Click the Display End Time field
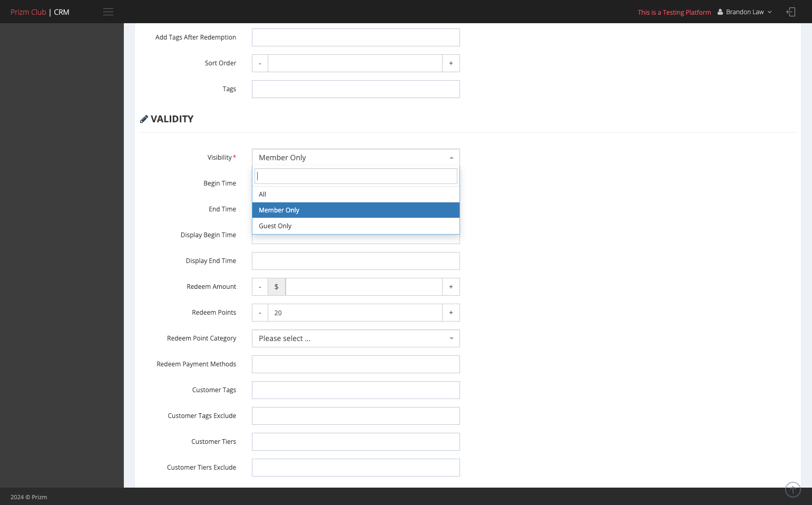The image size is (812, 505). 356,261
